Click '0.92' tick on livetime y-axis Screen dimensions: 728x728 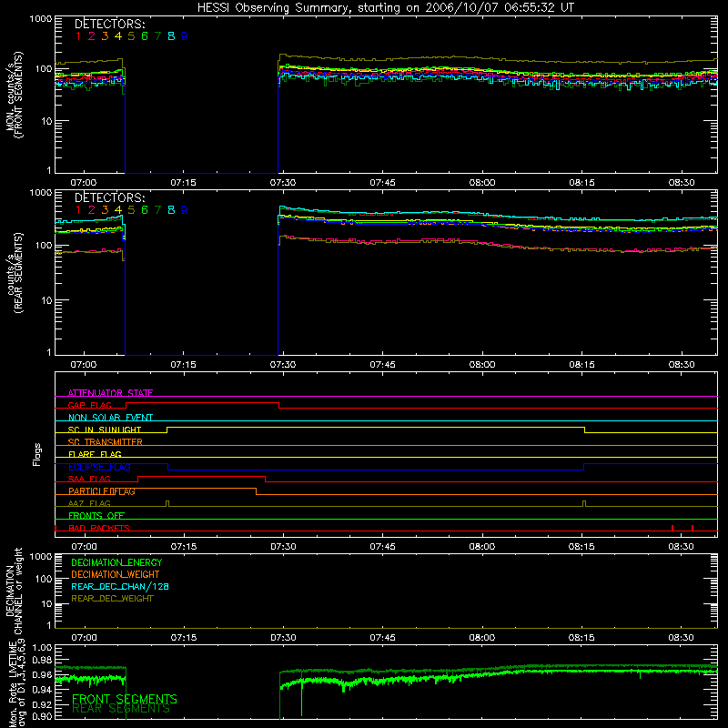tap(42, 704)
